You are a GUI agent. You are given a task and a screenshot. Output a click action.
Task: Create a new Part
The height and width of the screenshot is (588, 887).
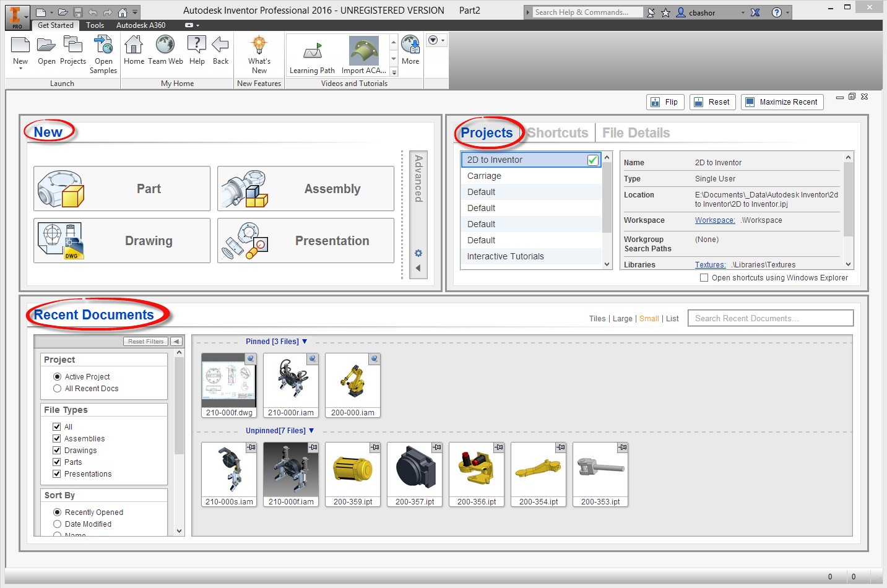[122, 189]
